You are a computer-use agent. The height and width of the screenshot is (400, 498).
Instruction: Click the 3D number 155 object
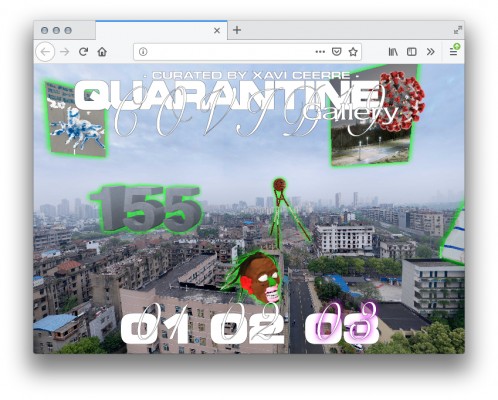pos(146,209)
